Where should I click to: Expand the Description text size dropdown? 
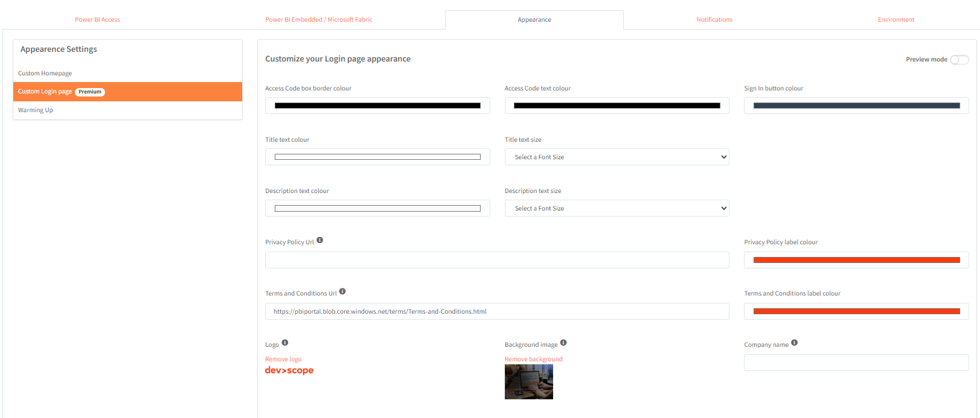coord(617,209)
